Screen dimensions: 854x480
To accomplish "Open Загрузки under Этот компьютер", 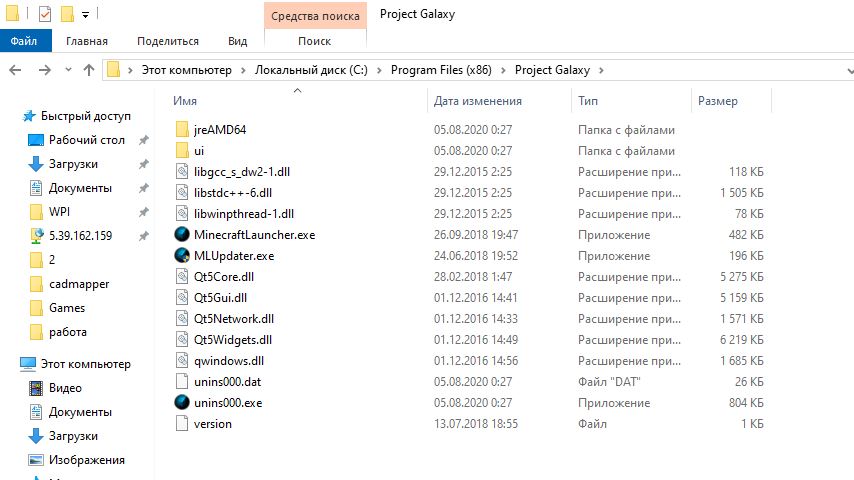I will (73, 436).
